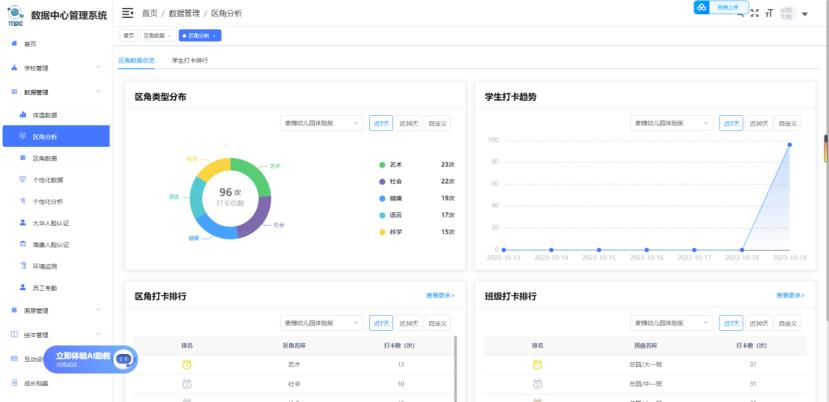Click 查看更多 link in 班级打卡排行
829x402 pixels.
pos(790,295)
